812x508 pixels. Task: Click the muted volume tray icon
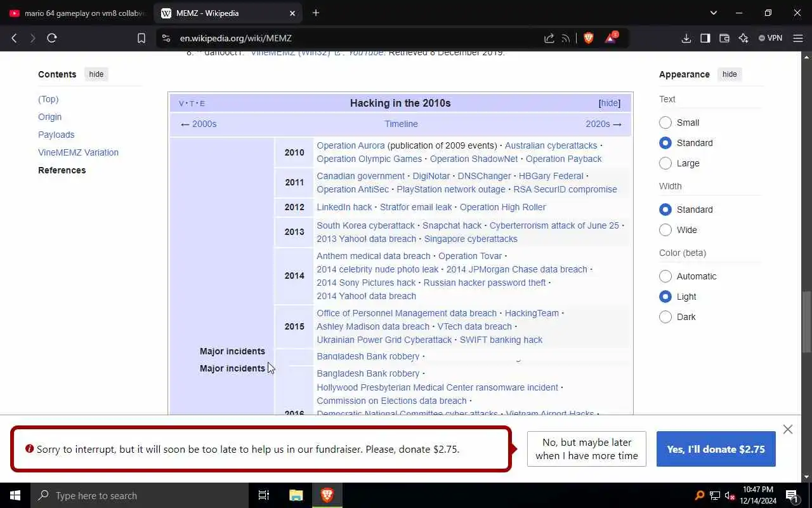pos(730,495)
